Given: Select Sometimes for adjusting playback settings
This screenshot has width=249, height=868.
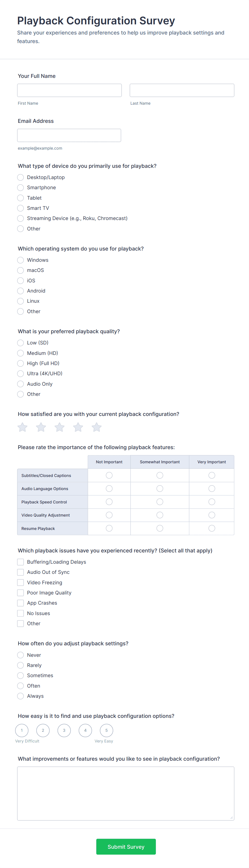Looking at the screenshot, I should pyautogui.click(x=21, y=675).
